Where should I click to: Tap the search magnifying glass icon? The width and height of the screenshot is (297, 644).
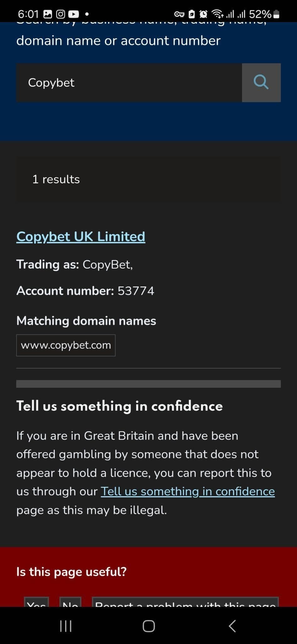click(x=261, y=82)
